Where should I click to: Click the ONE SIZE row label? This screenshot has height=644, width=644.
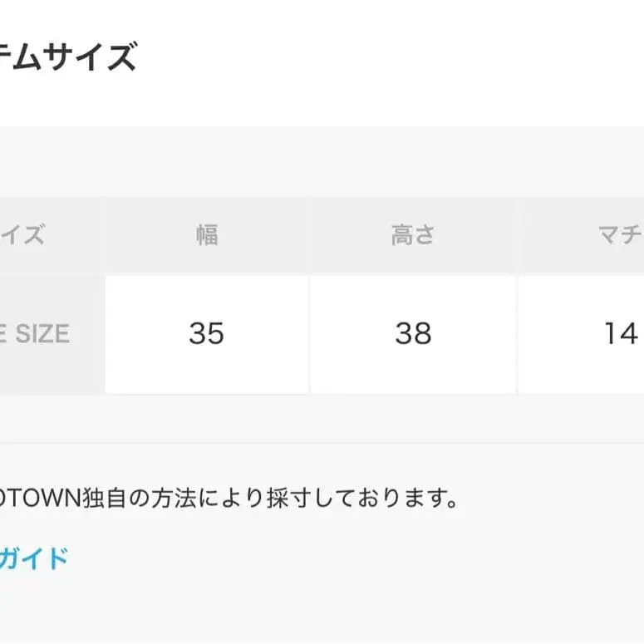[37, 334]
